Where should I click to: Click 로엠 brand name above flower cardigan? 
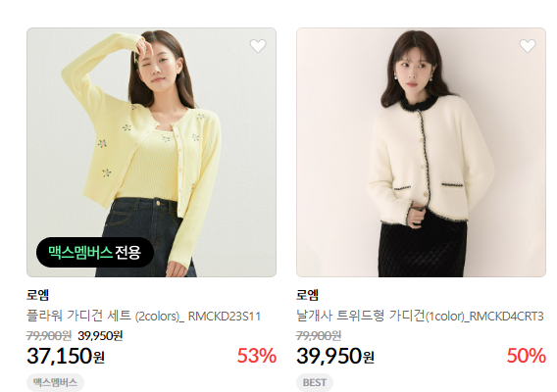[x=37, y=295]
